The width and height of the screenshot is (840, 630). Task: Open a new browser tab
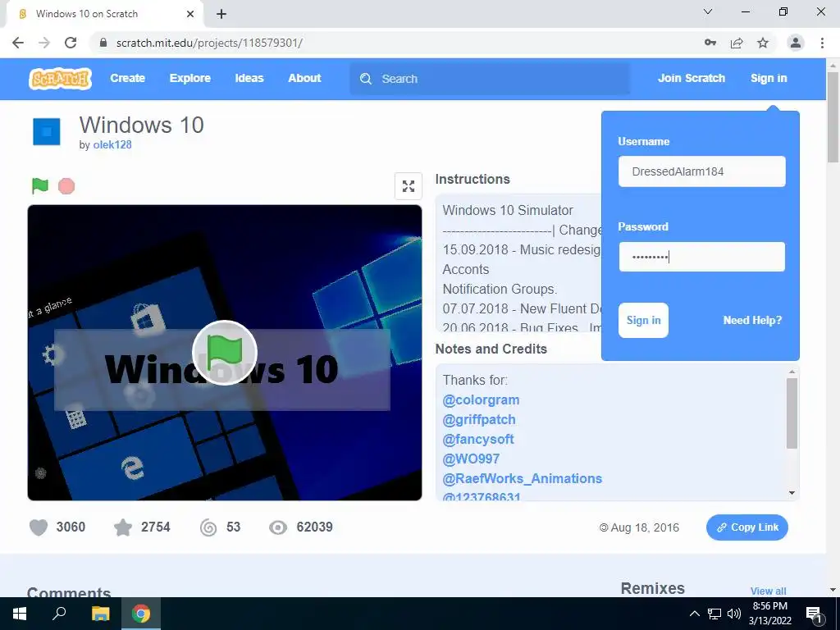(x=221, y=14)
